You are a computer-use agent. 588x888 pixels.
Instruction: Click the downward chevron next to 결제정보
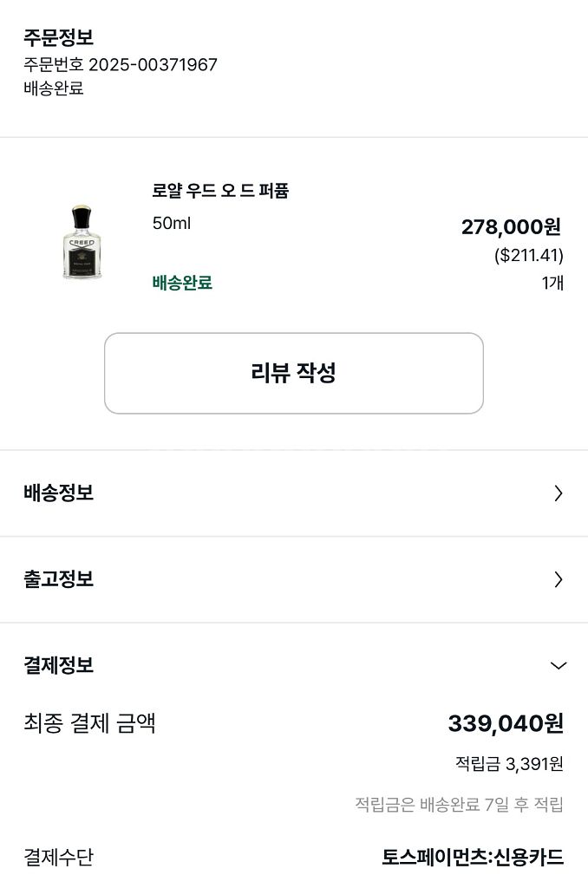click(559, 665)
